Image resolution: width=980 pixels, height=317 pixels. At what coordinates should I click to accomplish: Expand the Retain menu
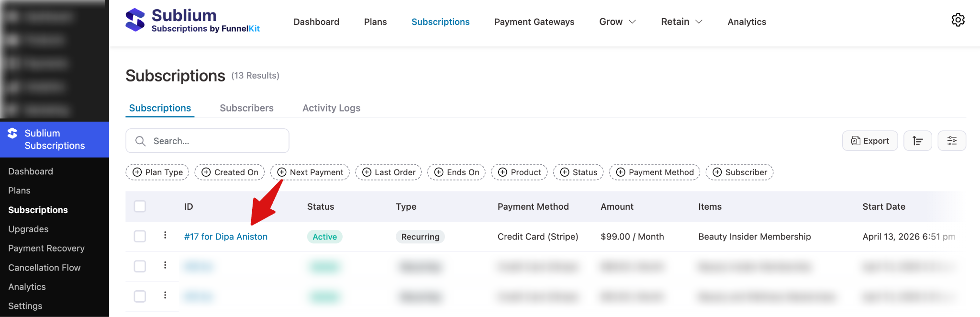pyautogui.click(x=682, y=22)
